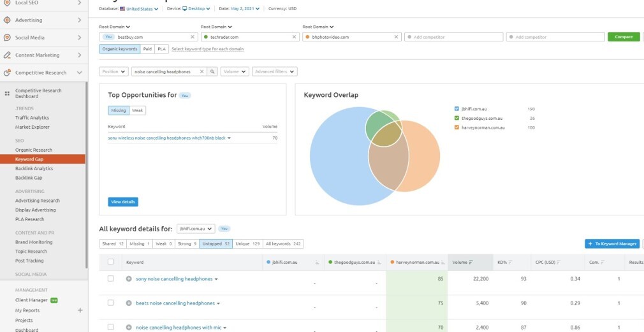Switch to the Missing 1 tab
The width and height of the screenshot is (644, 332).
click(140, 244)
